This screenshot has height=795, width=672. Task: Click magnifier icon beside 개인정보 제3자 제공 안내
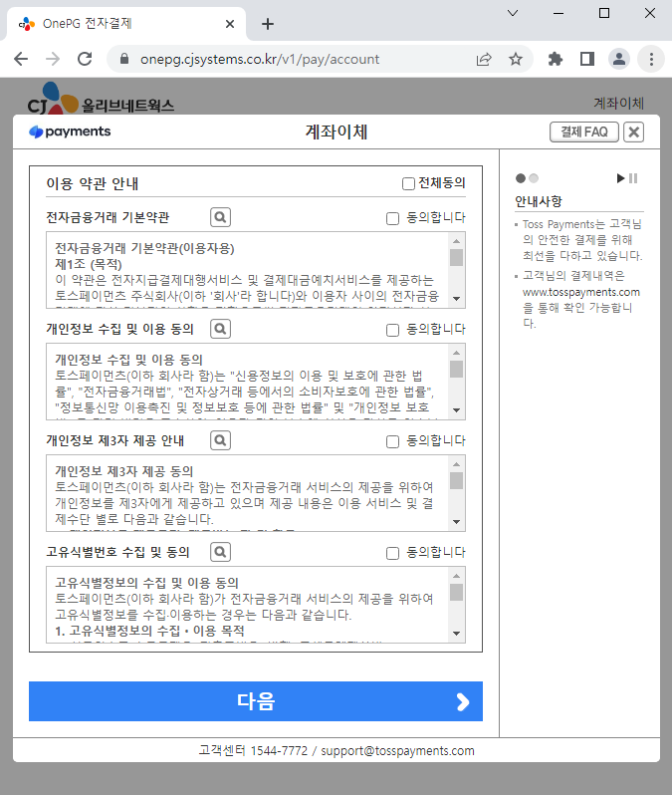(x=220, y=440)
